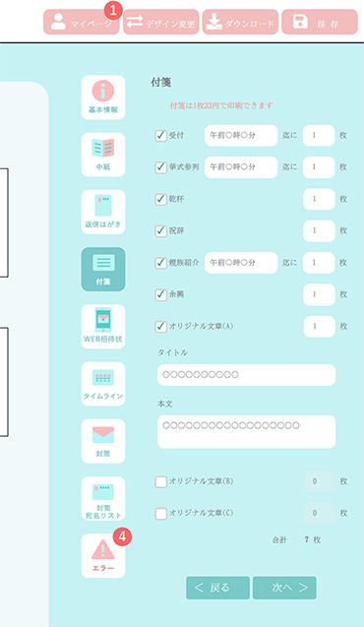The width and height of the screenshot is (364, 627).
Task: Click the 挙式参列 quantity field
Action: (x=319, y=167)
